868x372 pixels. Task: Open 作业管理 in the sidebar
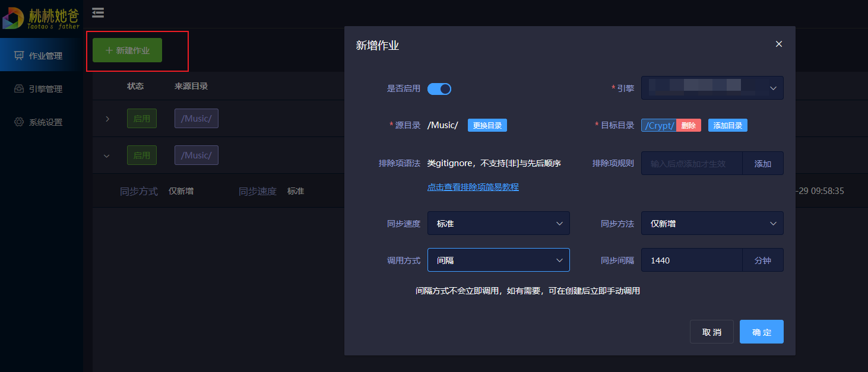pyautogui.click(x=41, y=56)
